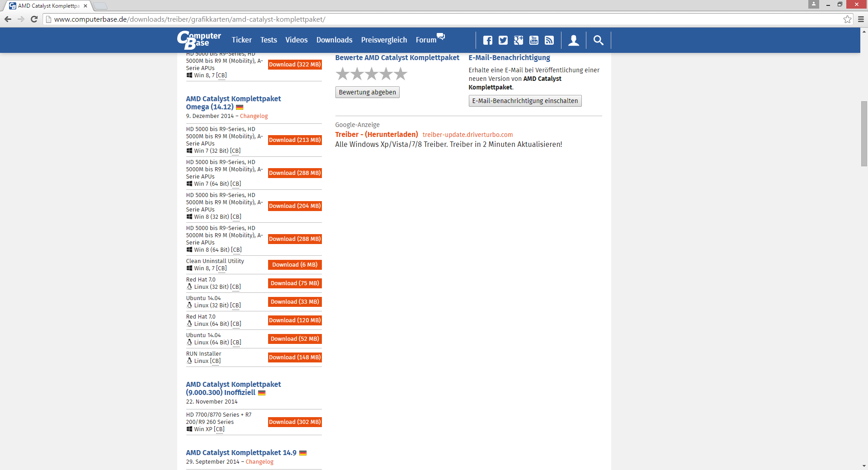Click the 22. November 2014 date text
This screenshot has height=470, width=868.
(212, 402)
